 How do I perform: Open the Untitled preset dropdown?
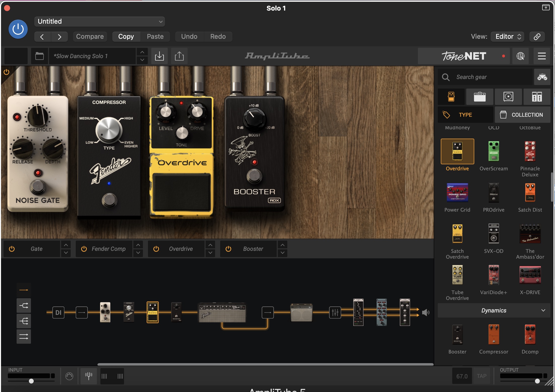coord(100,21)
